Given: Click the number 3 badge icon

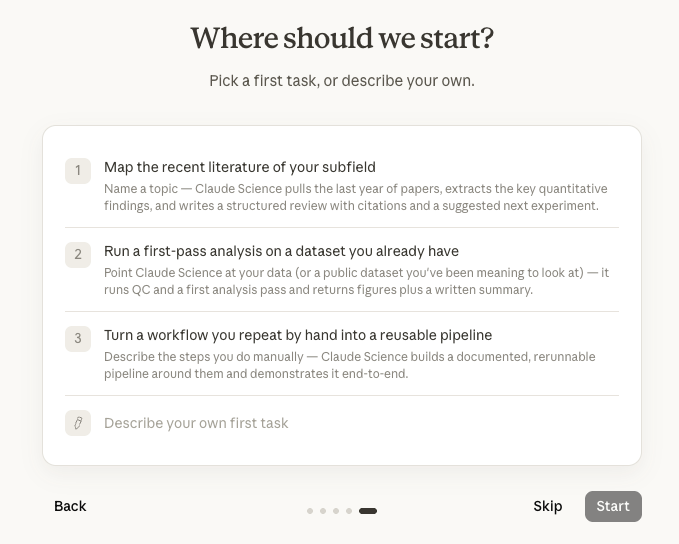Looking at the screenshot, I should (x=78, y=339).
